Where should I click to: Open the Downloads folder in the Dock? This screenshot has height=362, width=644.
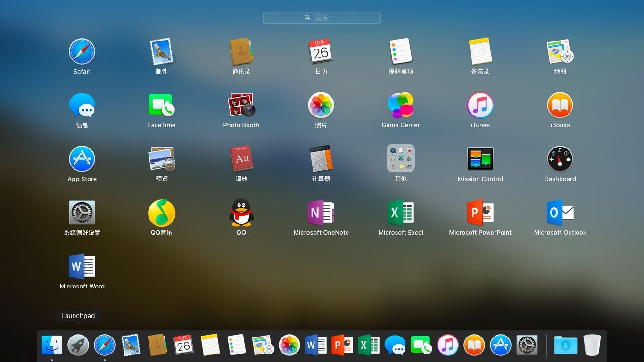click(x=566, y=345)
